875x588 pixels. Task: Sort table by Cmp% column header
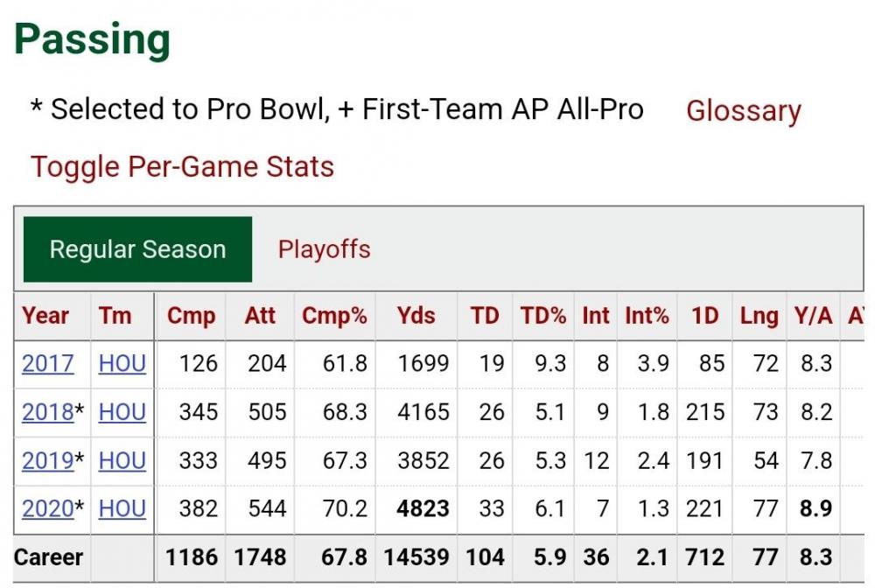(x=334, y=316)
